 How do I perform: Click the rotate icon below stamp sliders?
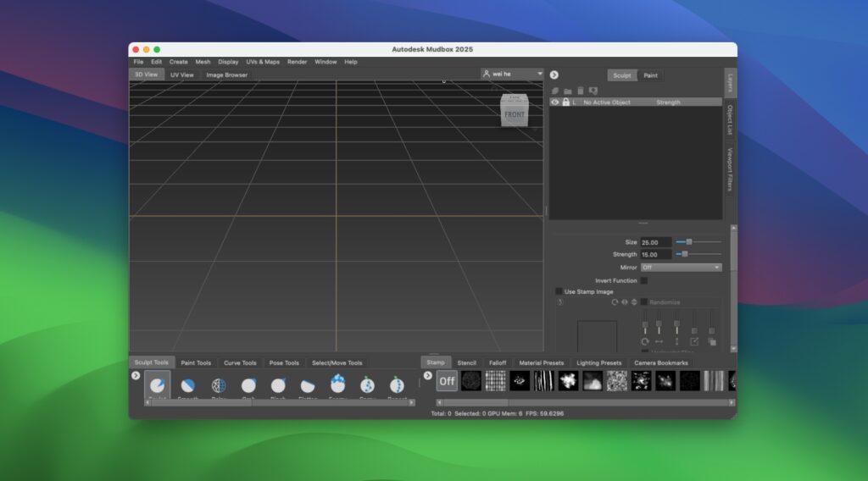pyautogui.click(x=645, y=341)
